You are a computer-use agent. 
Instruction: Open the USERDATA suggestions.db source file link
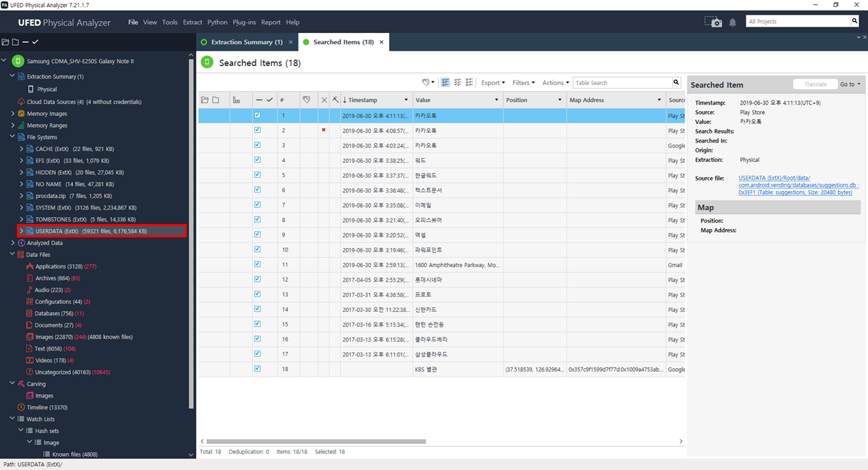tap(798, 185)
